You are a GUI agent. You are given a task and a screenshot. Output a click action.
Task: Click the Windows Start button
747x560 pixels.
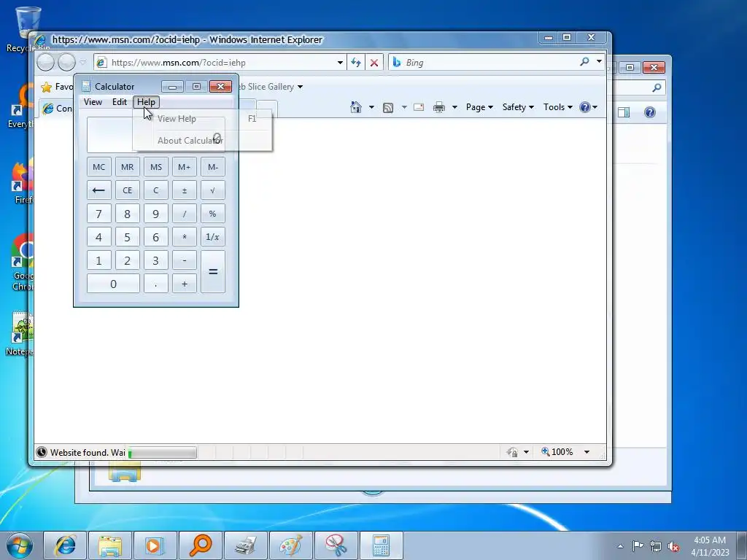(20, 545)
